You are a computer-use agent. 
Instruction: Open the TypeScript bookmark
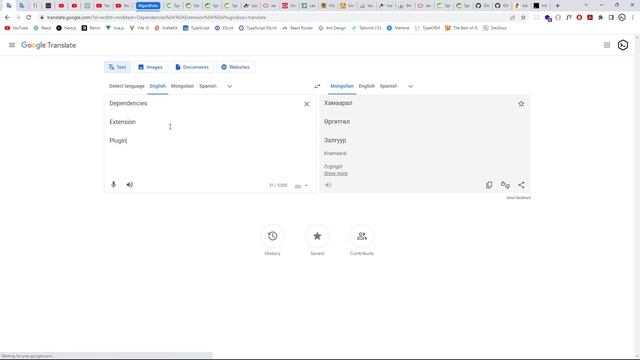tap(196, 28)
